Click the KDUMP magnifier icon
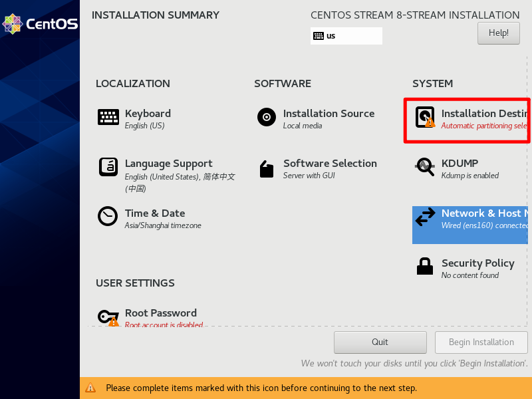The image size is (532, 399). pyautogui.click(x=425, y=167)
